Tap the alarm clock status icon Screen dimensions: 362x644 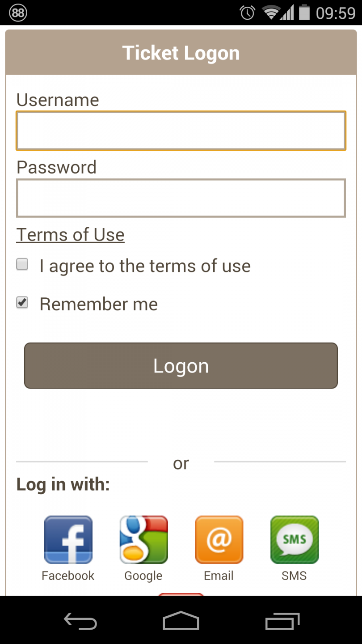tap(248, 13)
